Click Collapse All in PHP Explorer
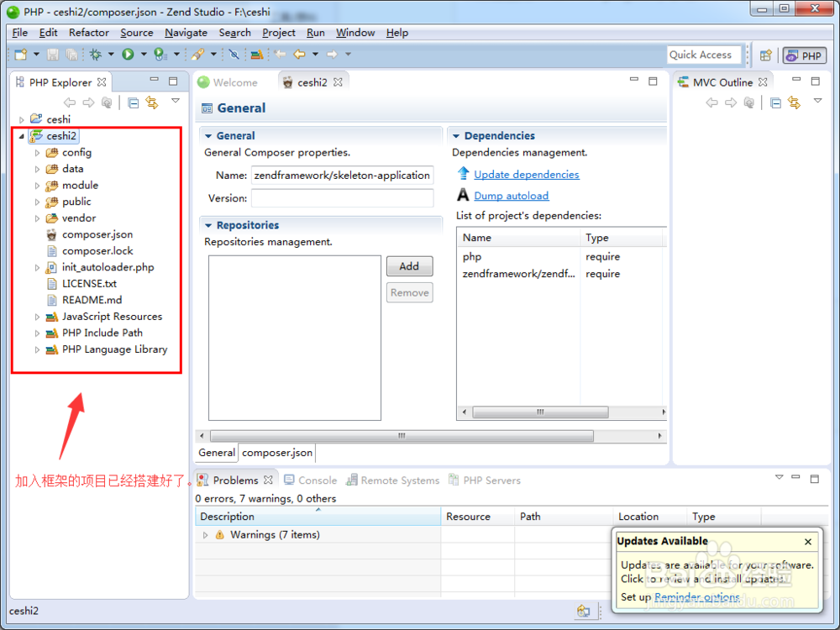Image resolution: width=840 pixels, height=630 pixels. (134, 102)
